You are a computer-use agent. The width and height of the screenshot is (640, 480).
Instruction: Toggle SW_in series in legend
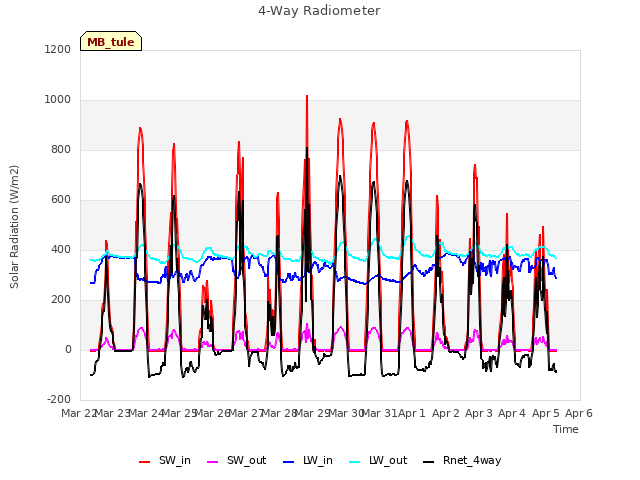pos(165,461)
